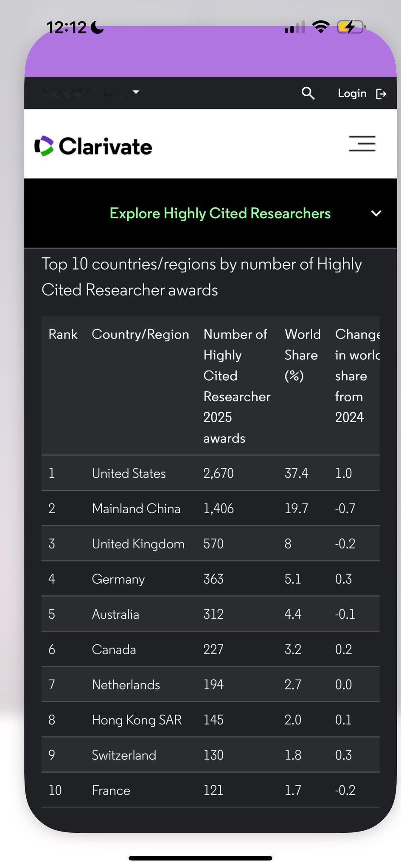
Task: Tap the Do Not Disturb moon icon
Action: 97,28
